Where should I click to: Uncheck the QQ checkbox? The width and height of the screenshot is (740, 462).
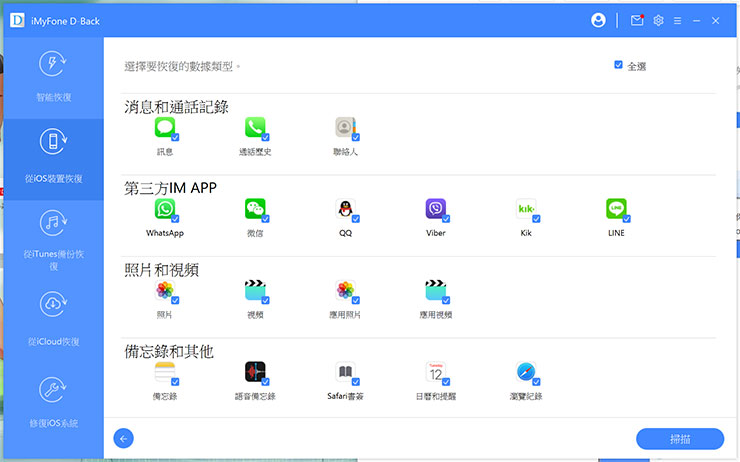(x=356, y=219)
